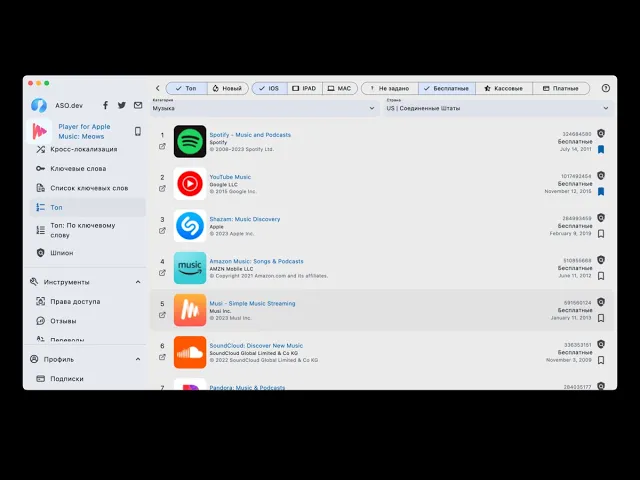The width and height of the screenshot is (640, 480).
Task: Select the Платные filter
Action: [561, 88]
